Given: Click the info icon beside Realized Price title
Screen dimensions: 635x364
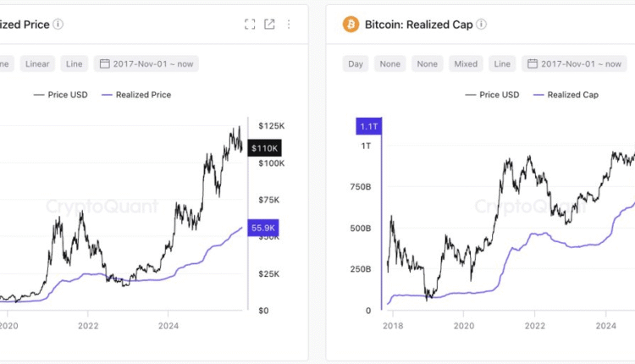Looking at the screenshot, I should point(58,25).
